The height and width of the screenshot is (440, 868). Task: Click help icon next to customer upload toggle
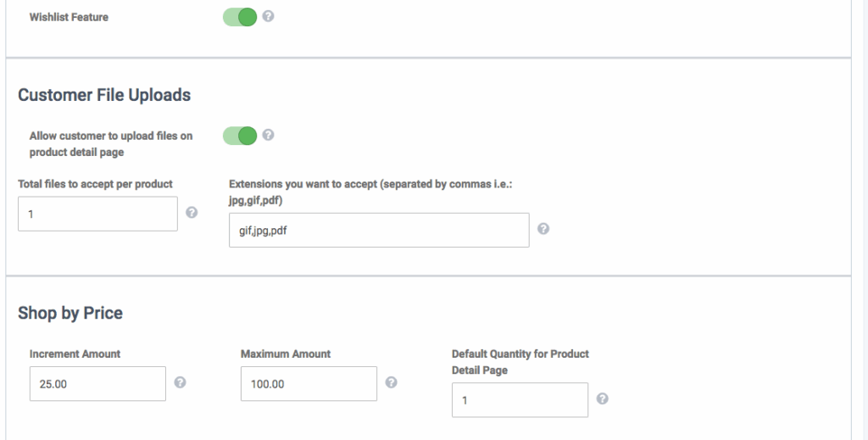coord(268,135)
